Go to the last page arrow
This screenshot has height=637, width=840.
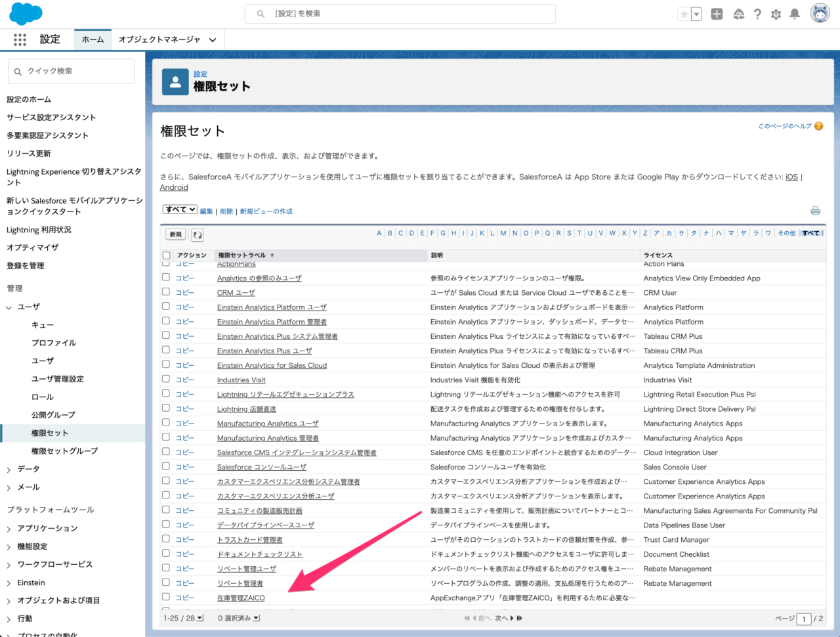point(520,618)
